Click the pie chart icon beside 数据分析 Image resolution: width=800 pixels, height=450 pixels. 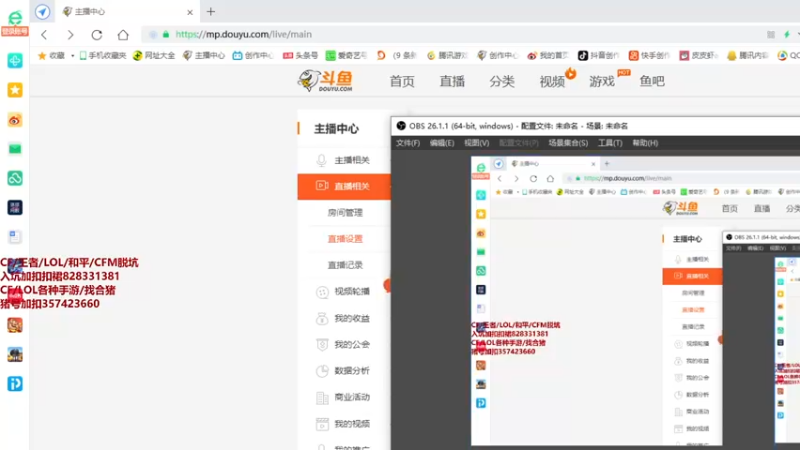coord(322,371)
